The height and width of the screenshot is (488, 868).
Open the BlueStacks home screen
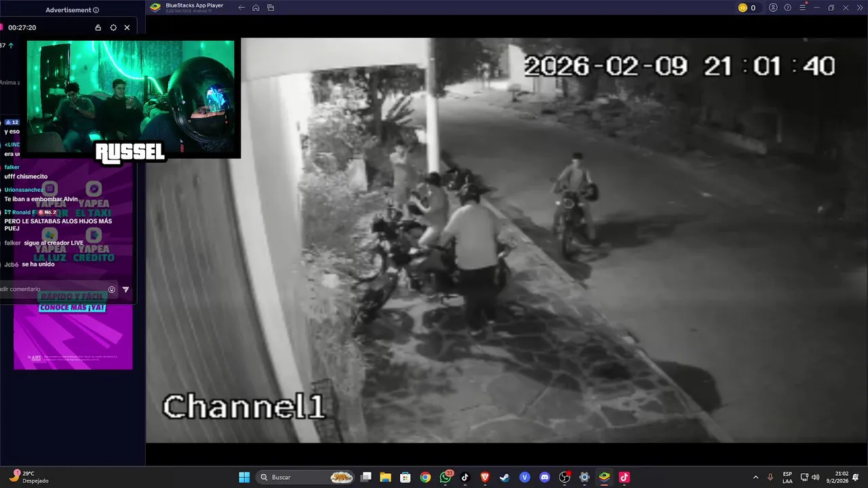pos(256,7)
